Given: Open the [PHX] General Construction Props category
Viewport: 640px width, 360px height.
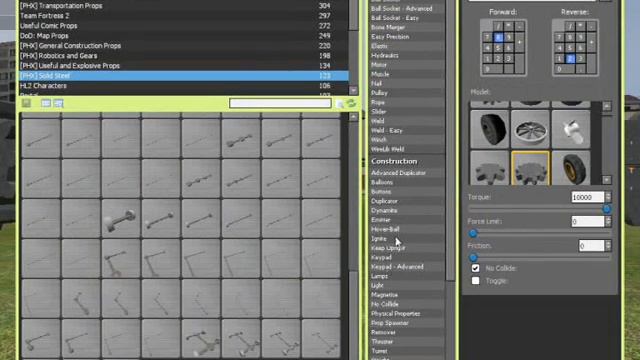Looking at the screenshot, I should pos(184,46).
